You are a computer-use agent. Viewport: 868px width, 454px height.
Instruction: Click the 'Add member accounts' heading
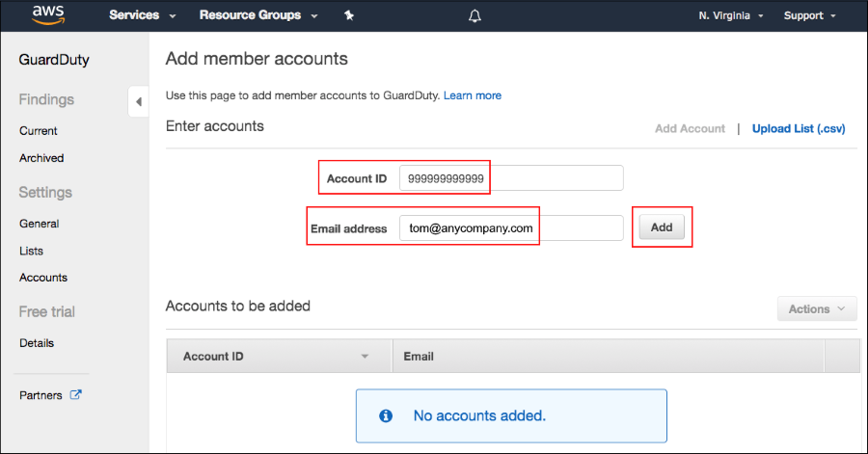[x=257, y=59]
